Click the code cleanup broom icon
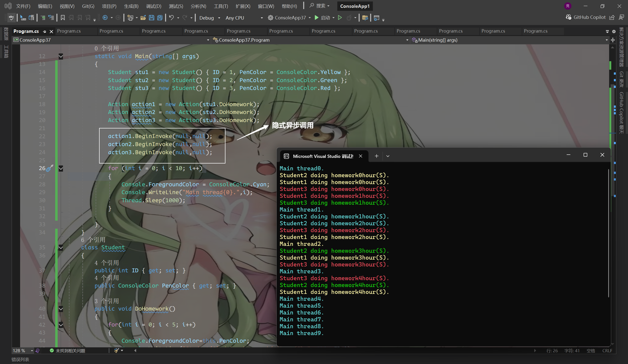Viewport: 628px width, 364px height. (116, 351)
